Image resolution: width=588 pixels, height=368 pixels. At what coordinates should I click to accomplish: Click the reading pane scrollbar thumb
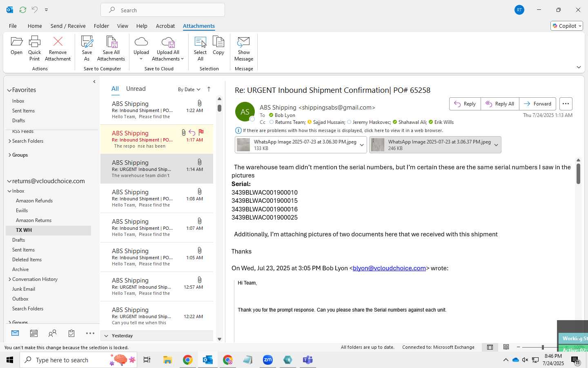578,174
